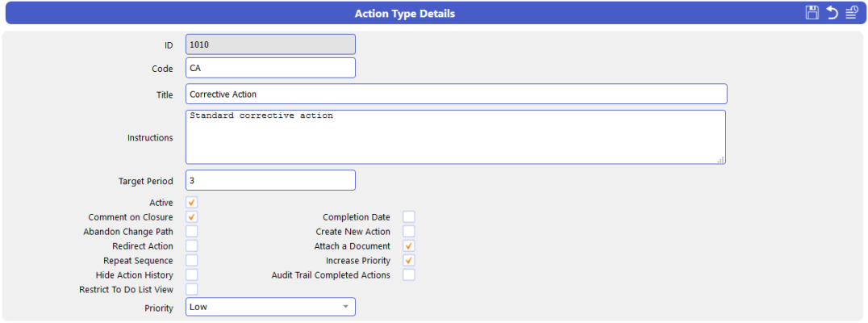Tick the Redirect Action checkbox
868x323 pixels.
(191, 246)
